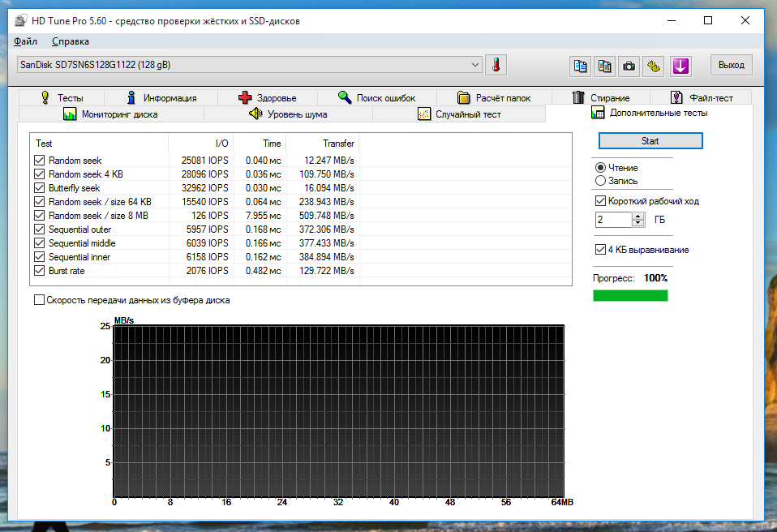Switch to Поиск ошибок tab

(x=377, y=97)
